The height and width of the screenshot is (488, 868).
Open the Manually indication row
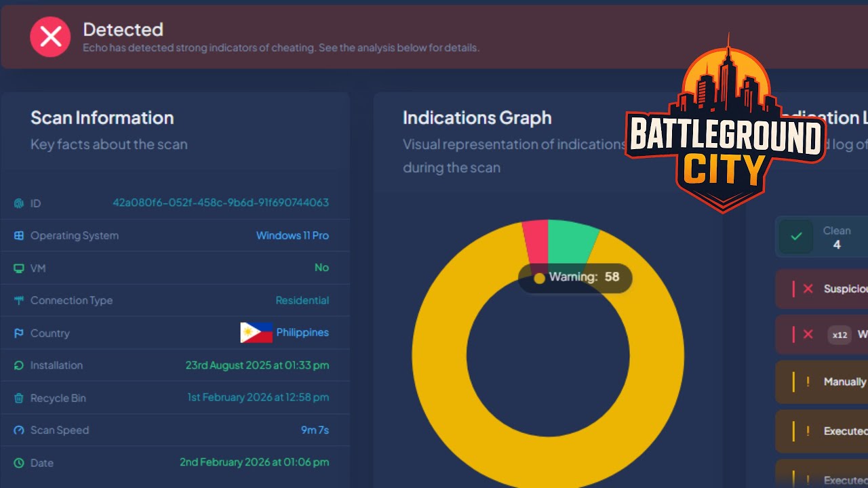tap(822, 382)
